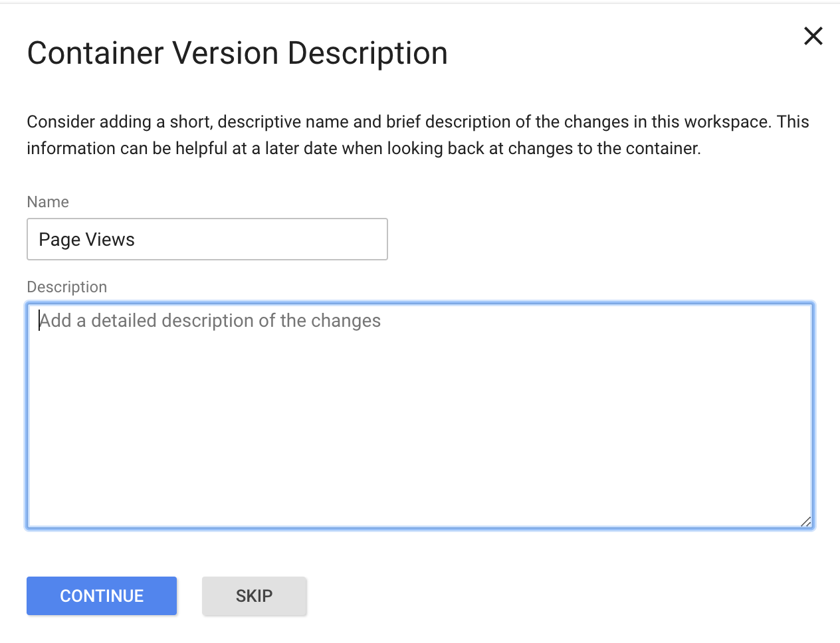Click inside the Description text area
The image size is (840, 643).
coord(420,416)
